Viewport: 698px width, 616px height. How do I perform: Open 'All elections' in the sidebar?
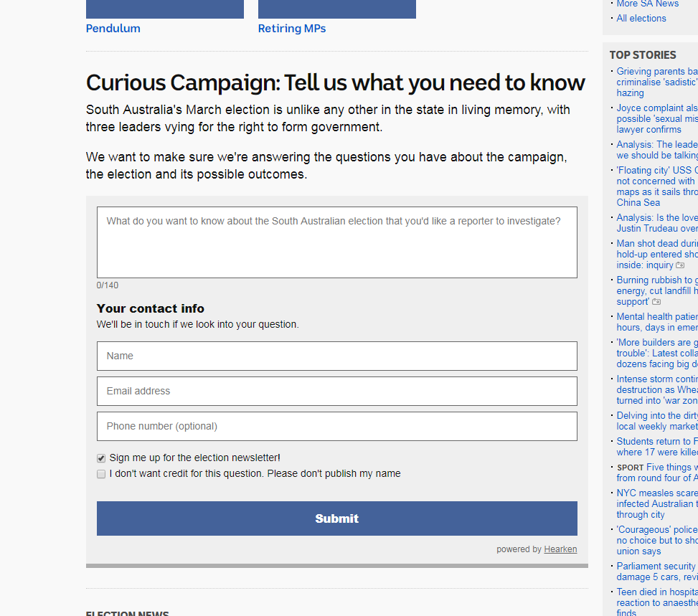(x=641, y=18)
